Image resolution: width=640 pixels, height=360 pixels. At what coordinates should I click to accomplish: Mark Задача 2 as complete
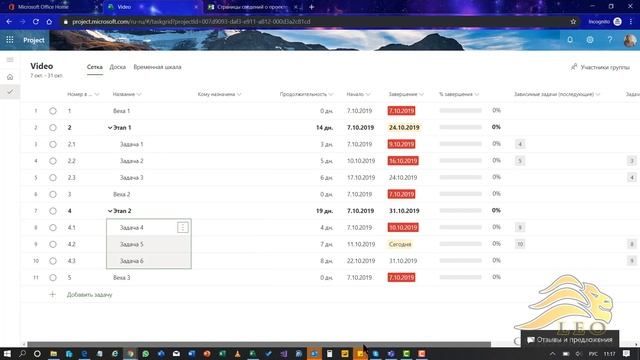click(53, 161)
